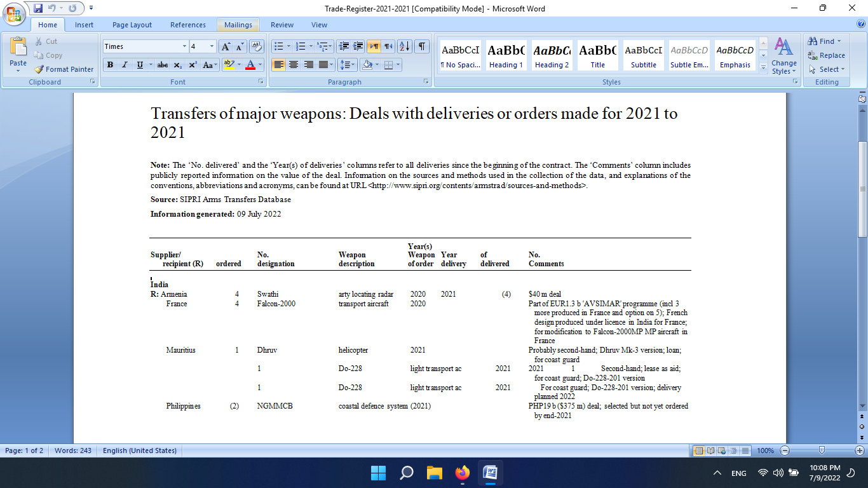The image size is (868, 488).
Task: Click the Office button logo
Action: 14,13
